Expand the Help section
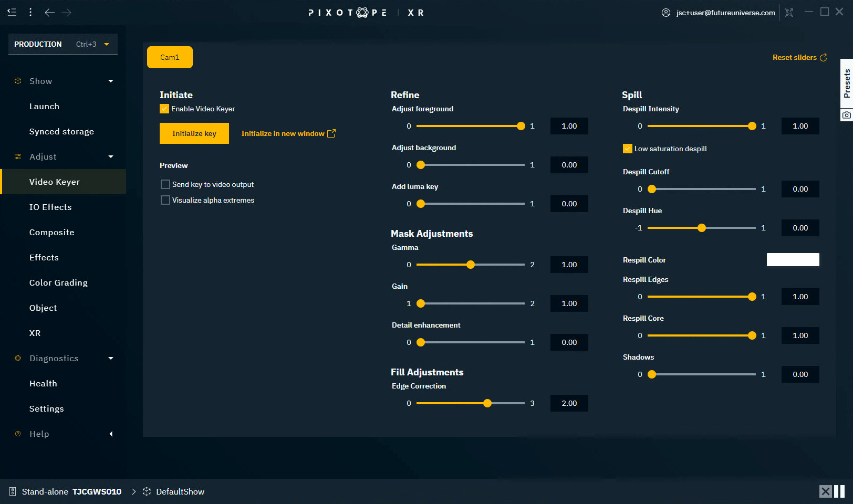This screenshot has width=853, height=504. click(x=111, y=434)
